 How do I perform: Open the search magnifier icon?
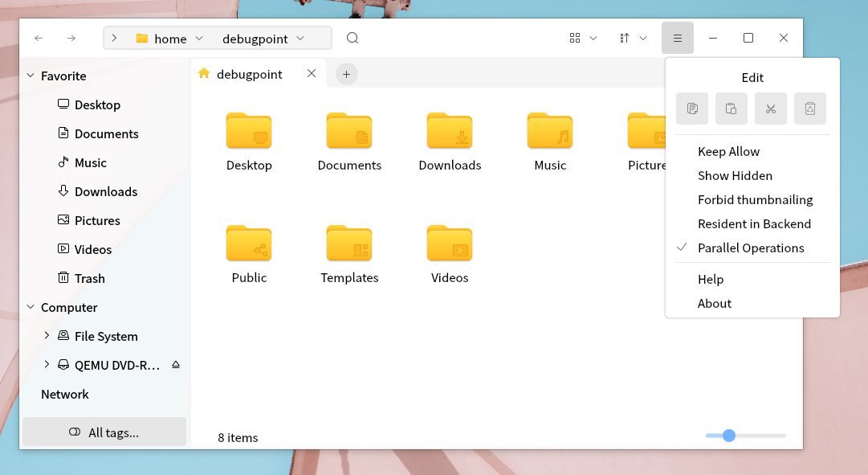352,39
